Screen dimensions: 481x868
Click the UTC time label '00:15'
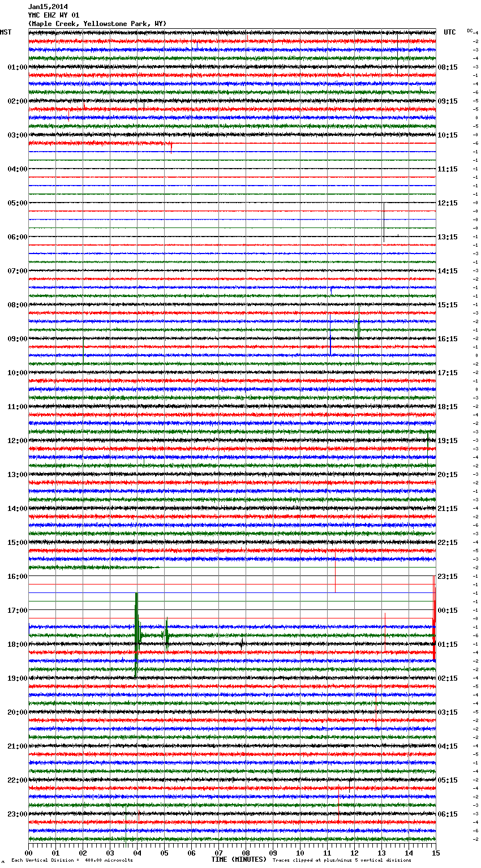[448, 611]
